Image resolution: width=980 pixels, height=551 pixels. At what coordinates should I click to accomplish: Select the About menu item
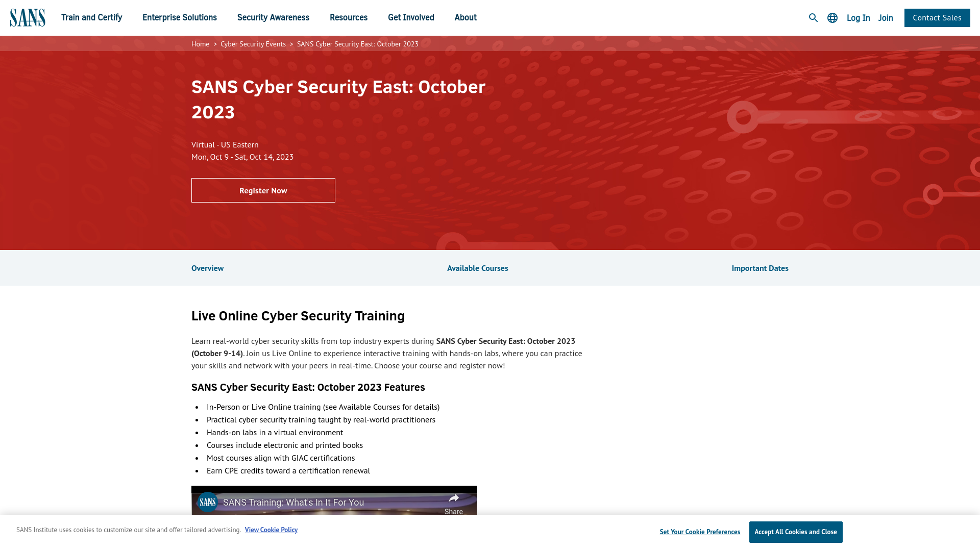tap(465, 17)
